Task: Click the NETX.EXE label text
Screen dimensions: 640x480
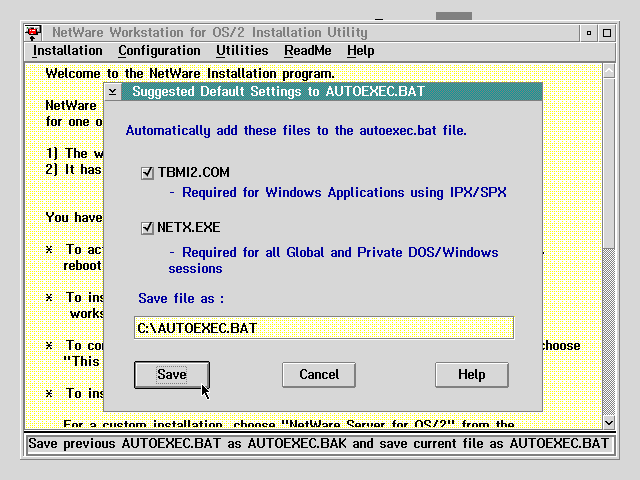Action: point(189,227)
